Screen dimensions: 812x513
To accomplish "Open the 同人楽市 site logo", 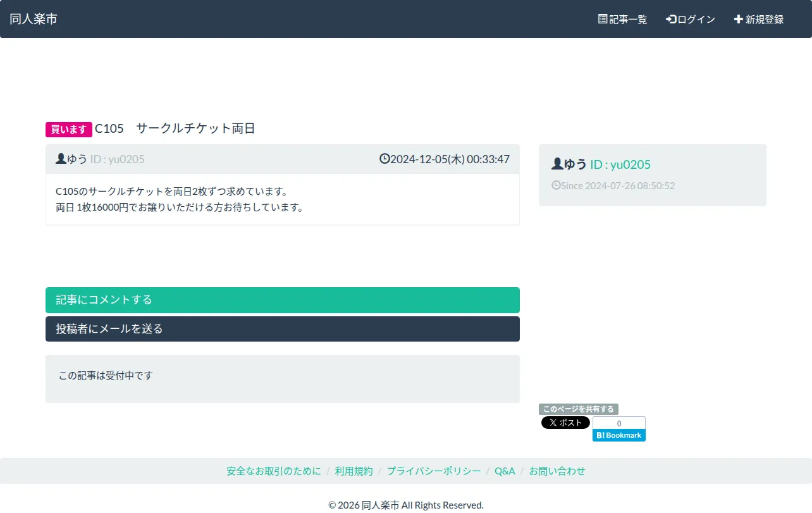I will (34, 19).
